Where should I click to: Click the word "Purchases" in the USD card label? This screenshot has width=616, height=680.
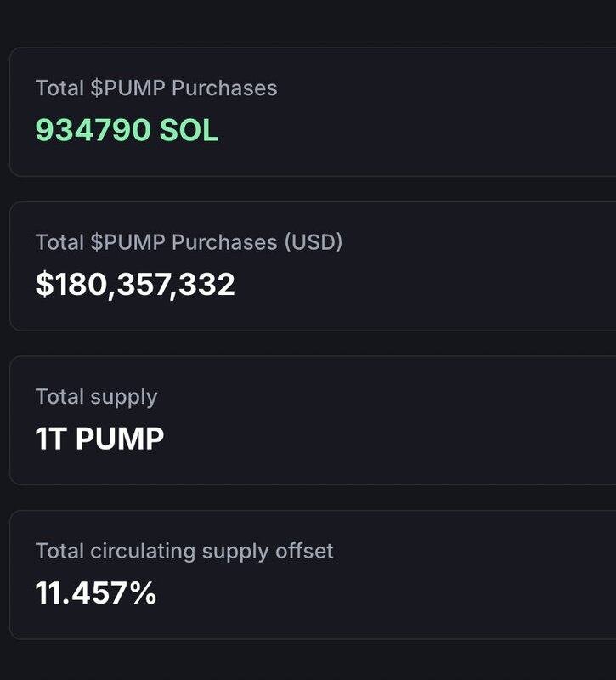click(x=224, y=242)
